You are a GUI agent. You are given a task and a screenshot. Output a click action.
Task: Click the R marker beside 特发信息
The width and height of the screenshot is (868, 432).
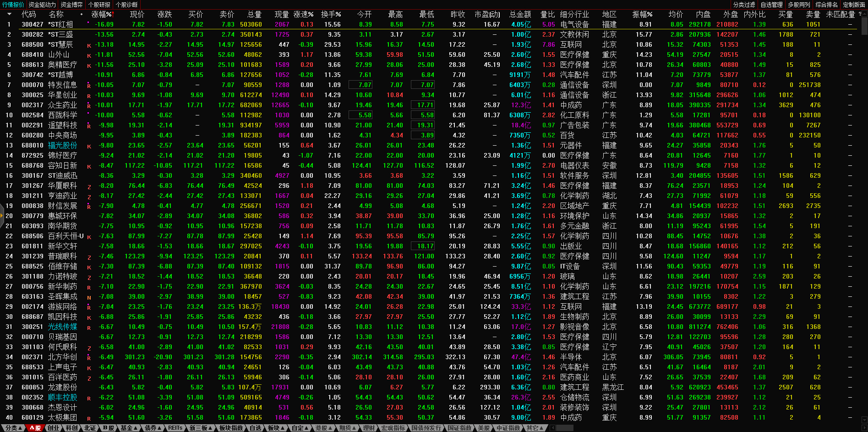pos(89,85)
